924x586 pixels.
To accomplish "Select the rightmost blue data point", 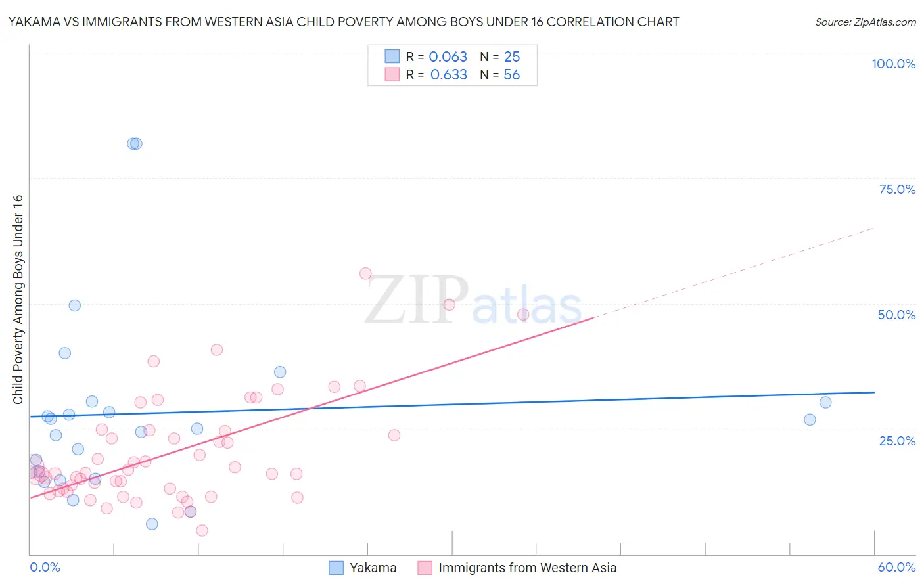I will (x=825, y=402).
